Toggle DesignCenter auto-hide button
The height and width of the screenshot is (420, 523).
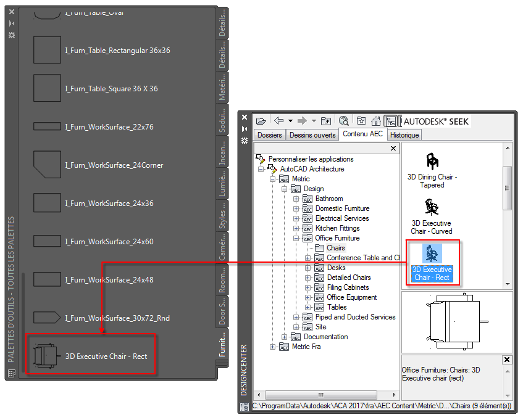point(245,129)
